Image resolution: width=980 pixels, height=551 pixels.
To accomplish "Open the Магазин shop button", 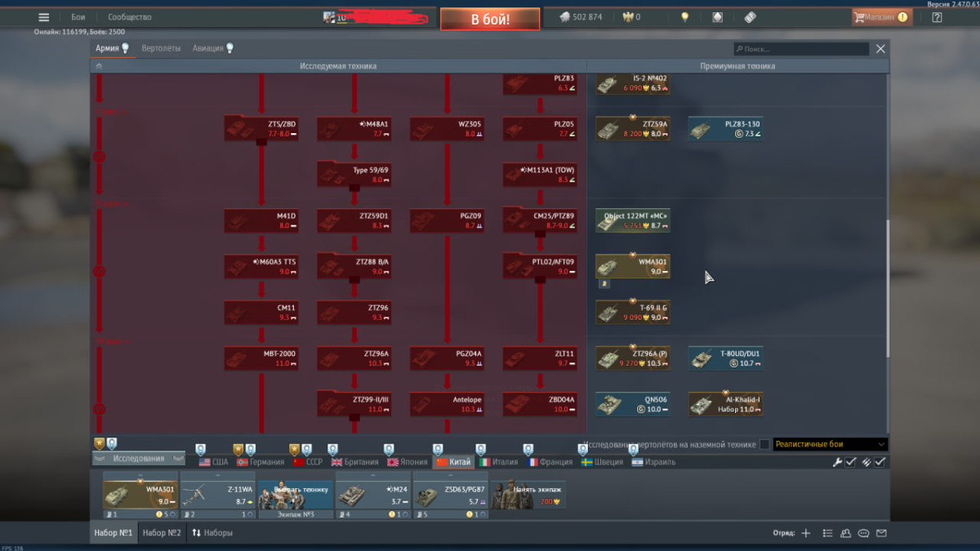I will point(880,17).
